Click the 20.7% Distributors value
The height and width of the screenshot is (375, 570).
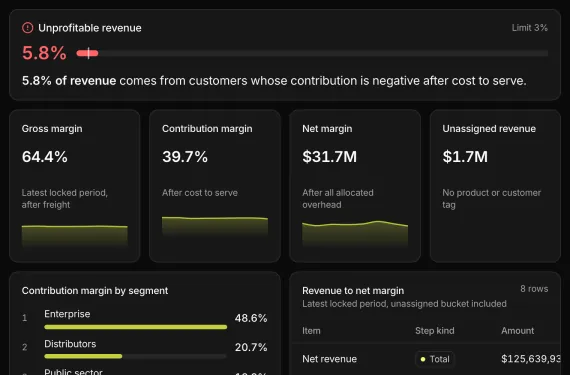(x=251, y=347)
